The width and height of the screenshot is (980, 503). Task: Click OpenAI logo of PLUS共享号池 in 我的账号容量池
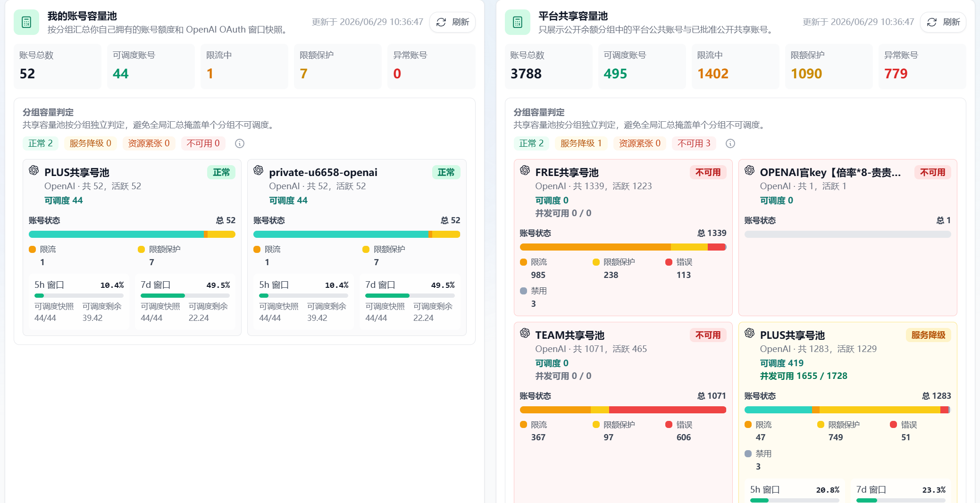[x=34, y=170]
